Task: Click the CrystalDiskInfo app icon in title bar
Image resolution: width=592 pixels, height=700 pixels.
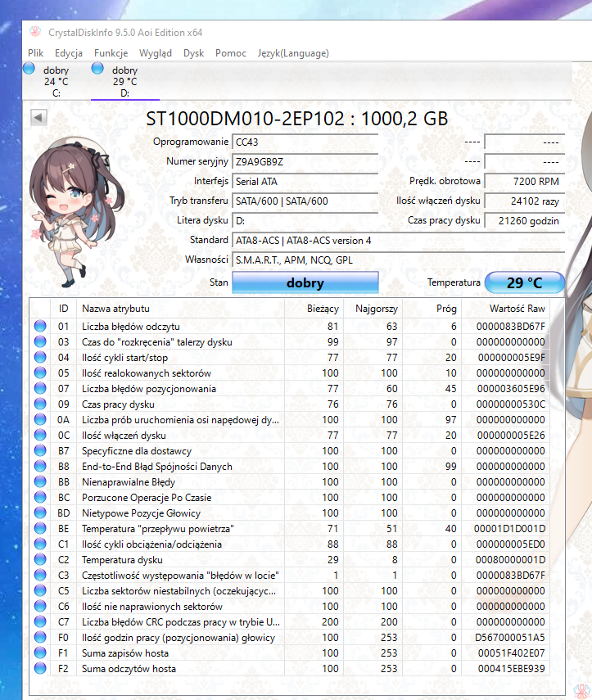Action: coord(35,32)
